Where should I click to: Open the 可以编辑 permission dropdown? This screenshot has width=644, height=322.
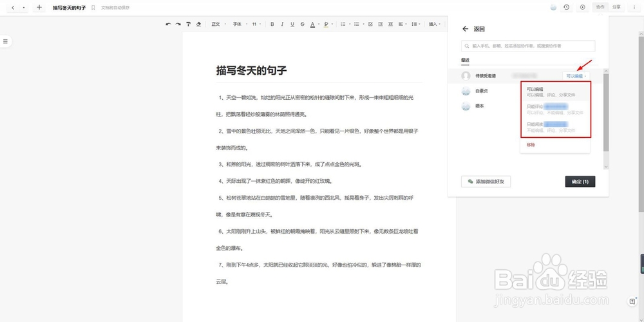coord(576,76)
